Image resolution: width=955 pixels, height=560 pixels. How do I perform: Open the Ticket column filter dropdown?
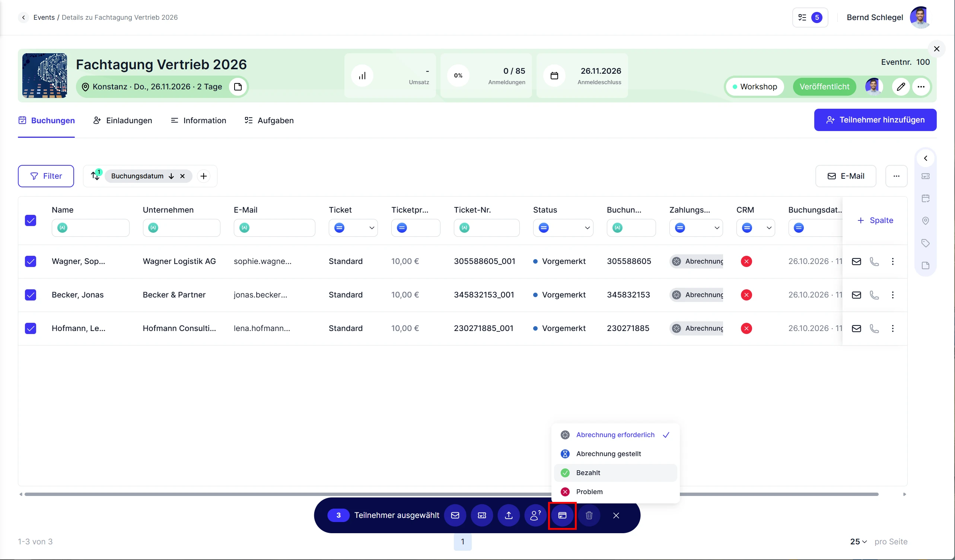click(353, 228)
